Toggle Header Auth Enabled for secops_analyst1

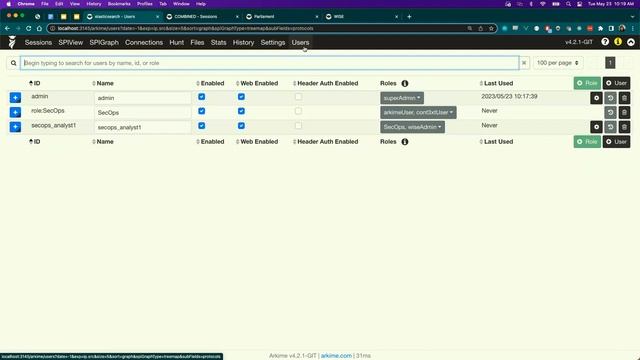[298, 126]
